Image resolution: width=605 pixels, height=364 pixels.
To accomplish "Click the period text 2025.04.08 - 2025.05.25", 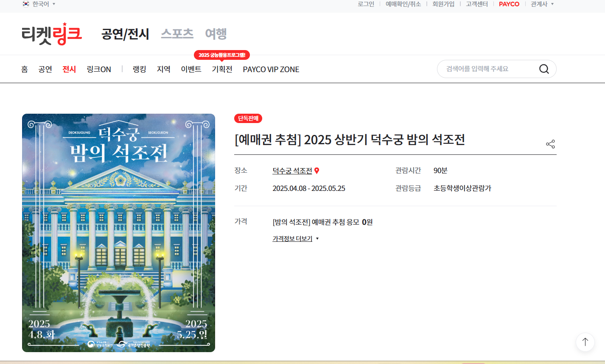I will click(309, 188).
